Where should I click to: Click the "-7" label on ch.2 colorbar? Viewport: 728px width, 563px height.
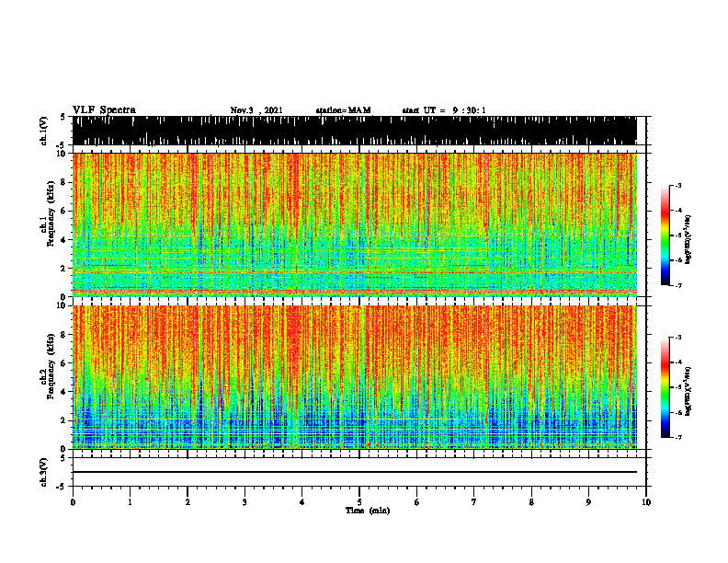pos(678,437)
